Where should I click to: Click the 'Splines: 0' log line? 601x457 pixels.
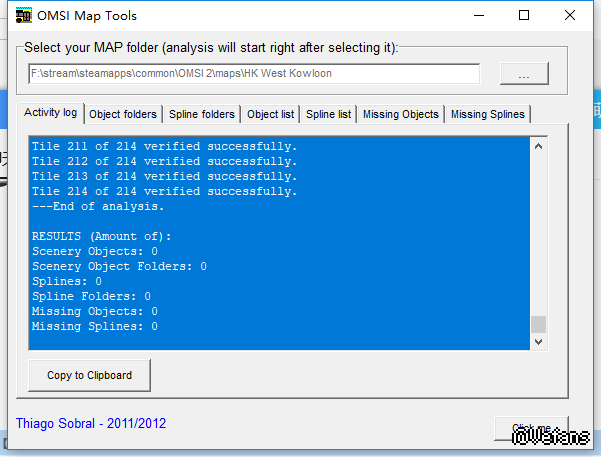point(67,281)
